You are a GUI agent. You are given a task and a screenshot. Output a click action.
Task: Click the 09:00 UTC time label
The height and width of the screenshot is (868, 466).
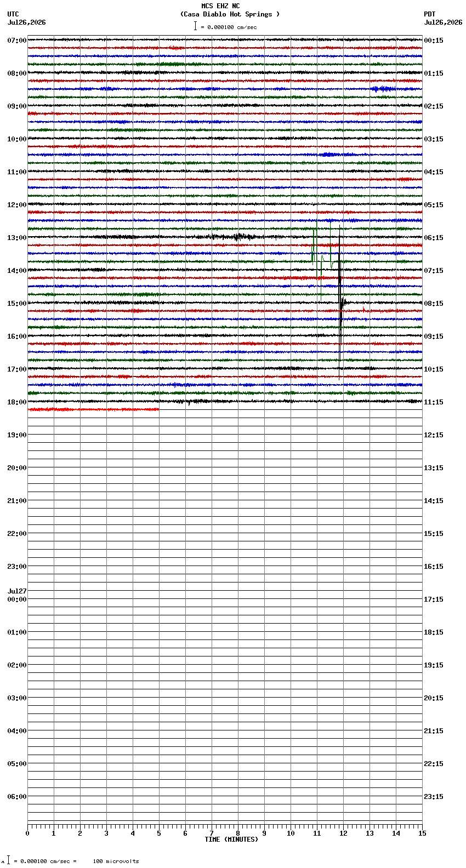tap(17, 106)
